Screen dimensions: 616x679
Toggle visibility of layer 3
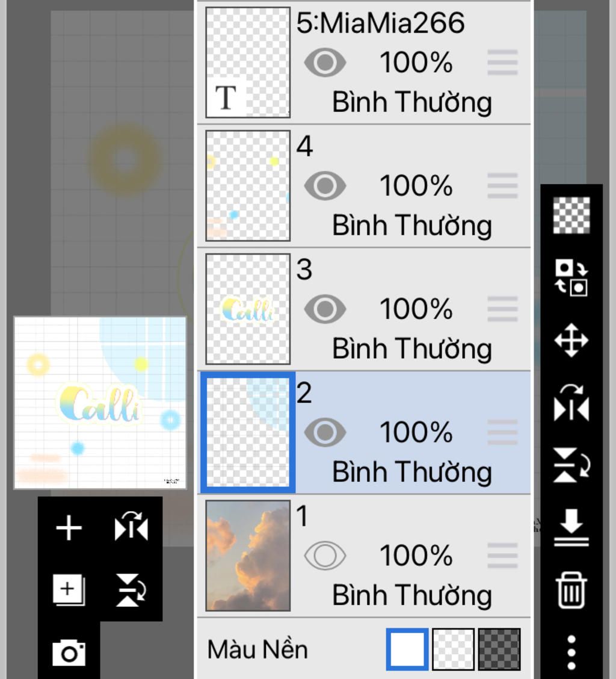[325, 309]
